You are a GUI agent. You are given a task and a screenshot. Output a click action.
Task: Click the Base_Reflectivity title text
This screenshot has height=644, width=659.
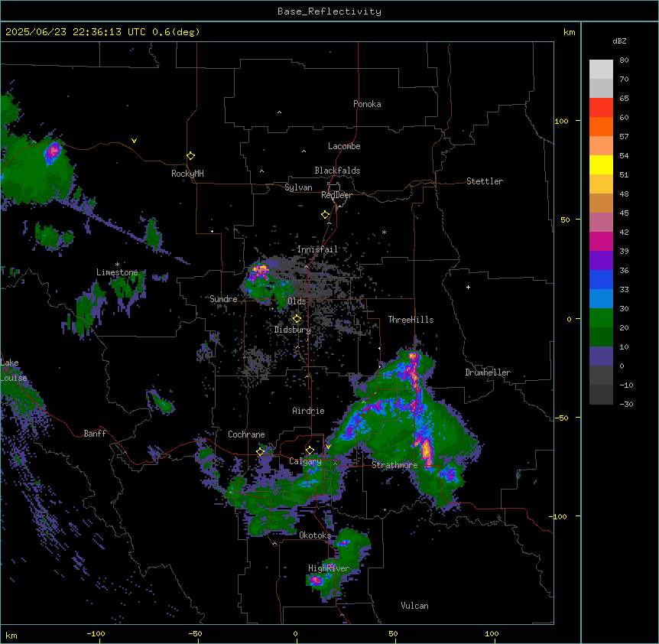[x=329, y=11]
